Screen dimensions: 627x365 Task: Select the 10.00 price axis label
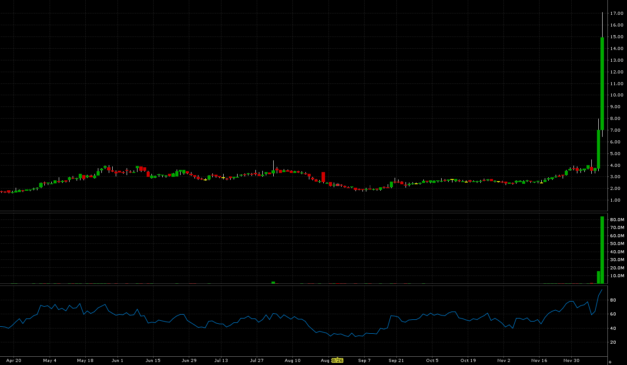[x=617, y=95]
